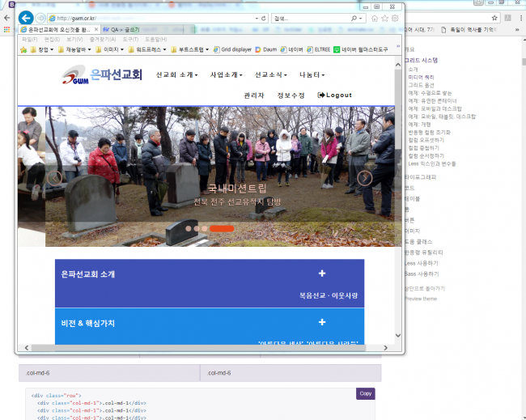The image size is (526, 420).
Task: Go to the previous carousel slide arrow
Action: point(54,178)
